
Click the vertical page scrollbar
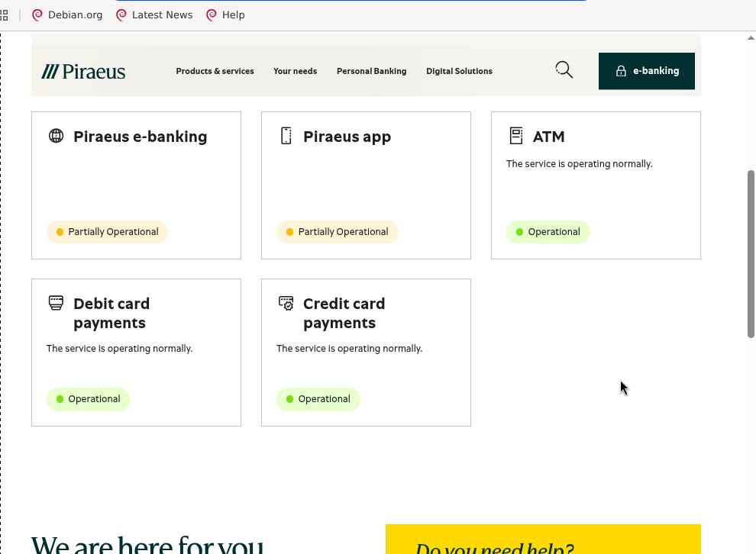[751, 254]
